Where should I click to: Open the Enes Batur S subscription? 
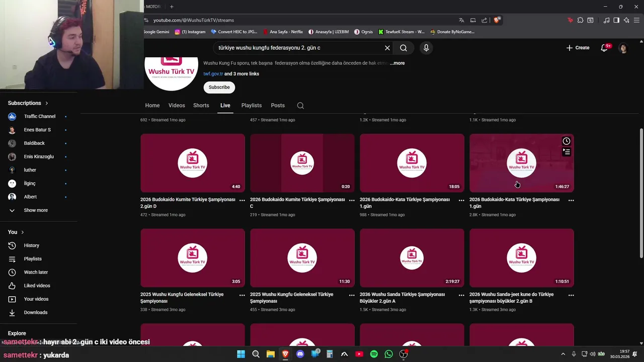click(x=38, y=130)
